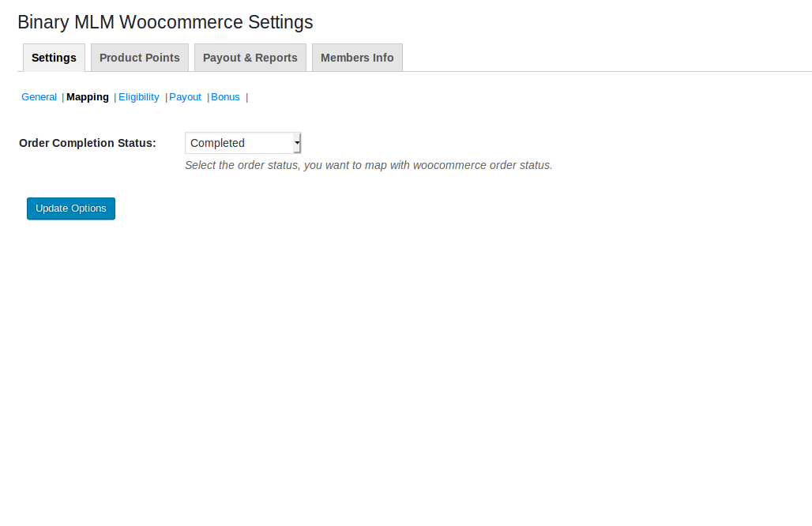Click the pipe separator between General and Mapping
Image resolution: width=812 pixels, height=526 pixels.
pyautogui.click(x=62, y=97)
